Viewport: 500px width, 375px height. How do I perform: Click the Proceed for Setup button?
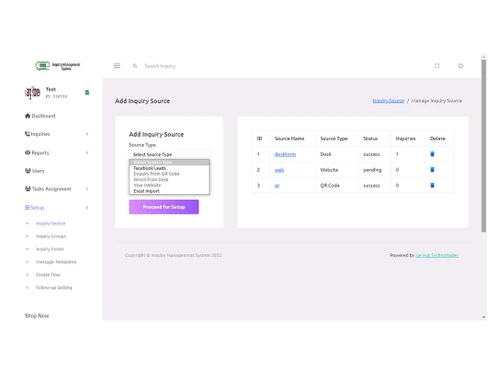[x=164, y=207]
